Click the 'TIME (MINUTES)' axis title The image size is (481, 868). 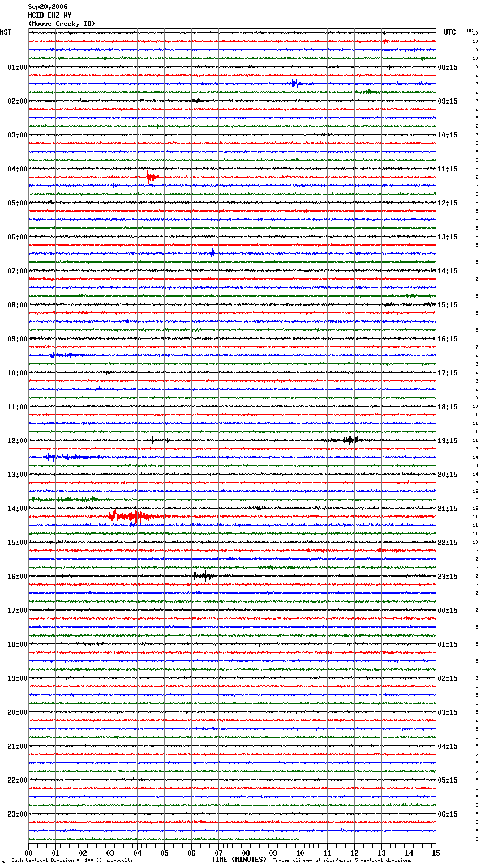tap(239, 860)
